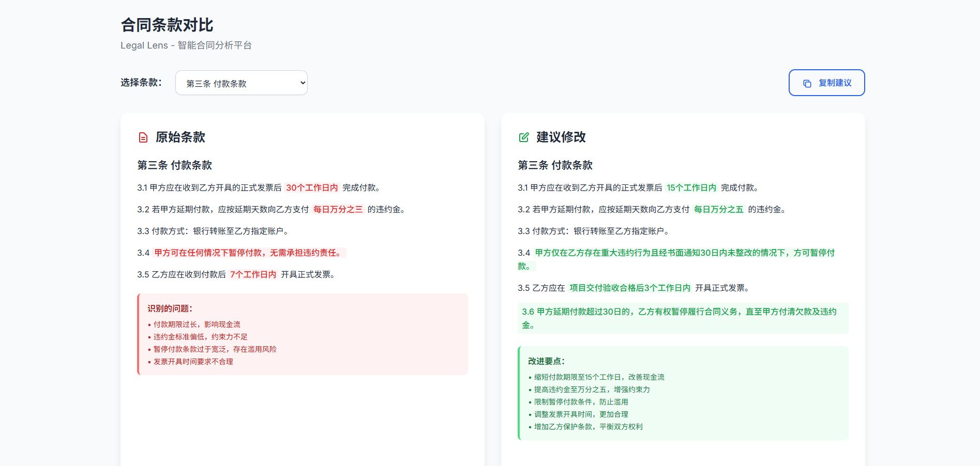Click the highlighted 30个工作日内 text
Viewport: 980px width, 466px height.
click(312, 188)
